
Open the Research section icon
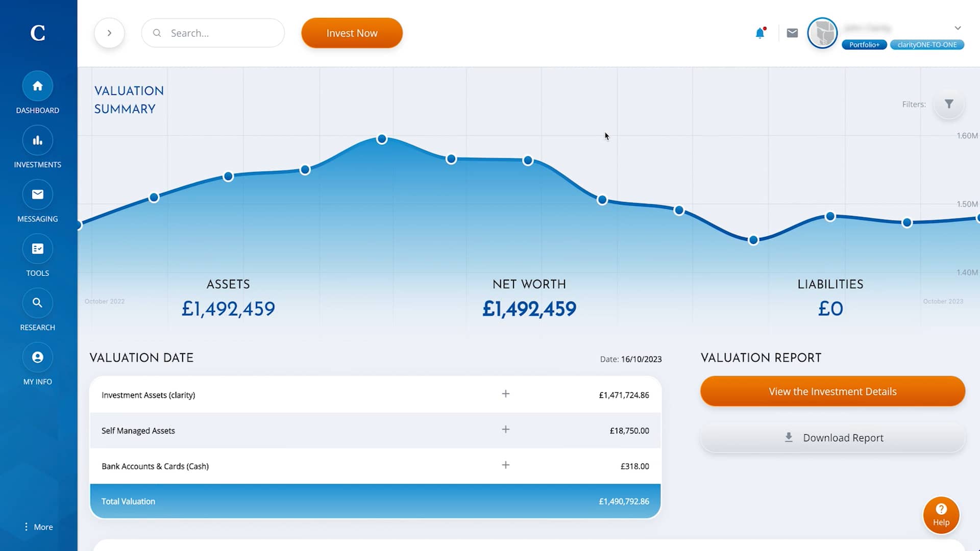pos(37,303)
